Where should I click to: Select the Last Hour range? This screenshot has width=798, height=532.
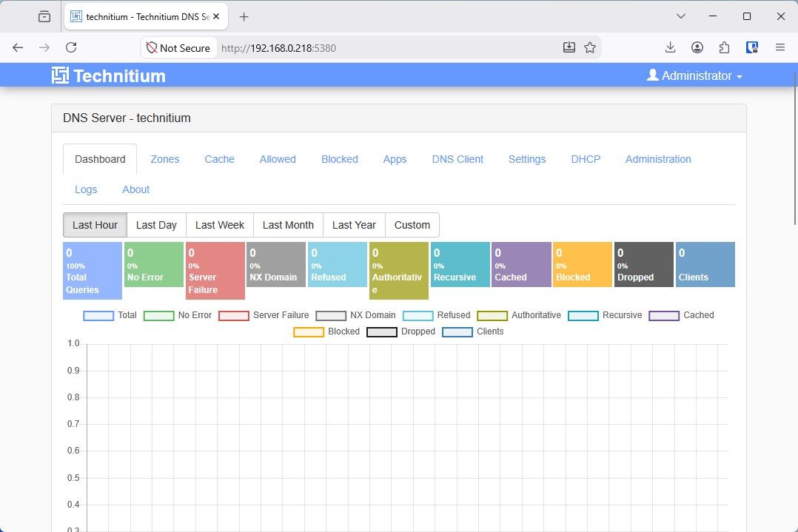tap(95, 225)
